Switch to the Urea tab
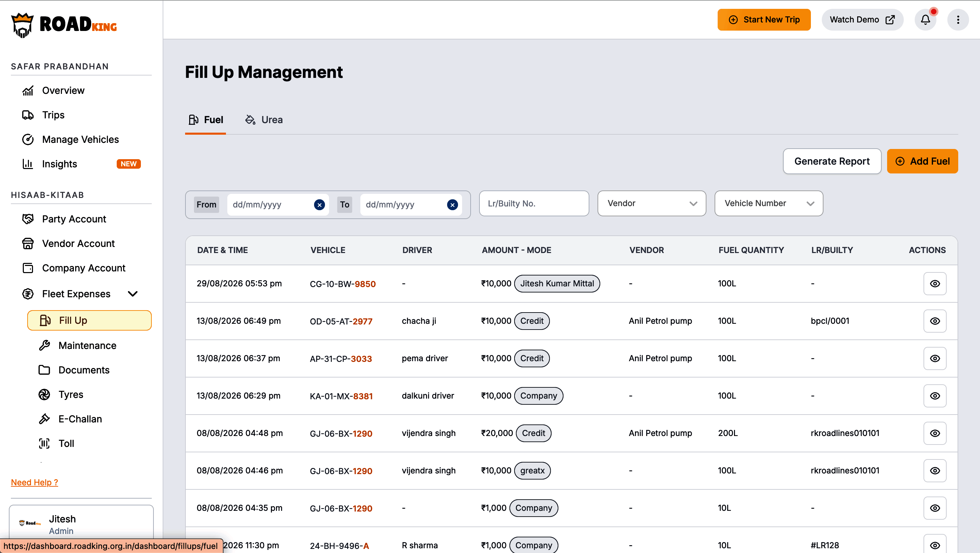 [x=264, y=120]
